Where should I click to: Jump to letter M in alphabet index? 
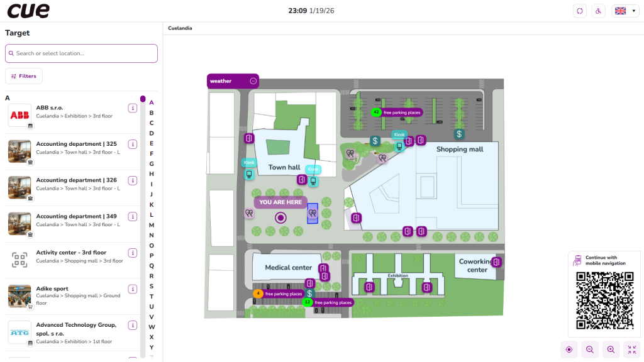152,225
